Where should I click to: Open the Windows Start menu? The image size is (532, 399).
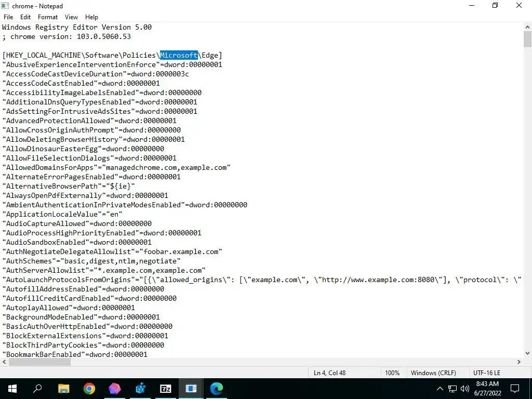[x=12, y=389]
